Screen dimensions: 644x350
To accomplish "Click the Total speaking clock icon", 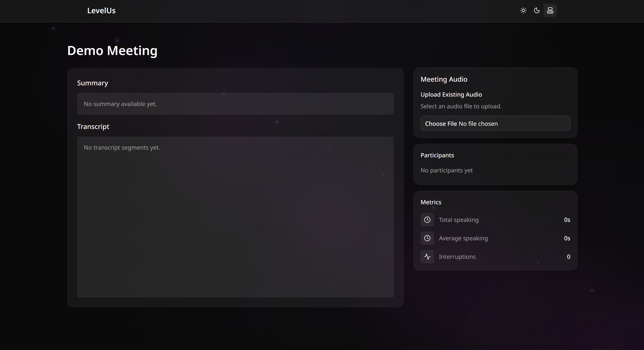I will (x=427, y=220).
